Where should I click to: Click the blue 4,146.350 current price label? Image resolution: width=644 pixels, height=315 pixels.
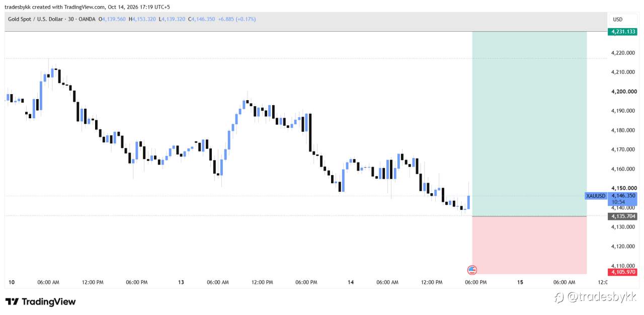[623, 195]
